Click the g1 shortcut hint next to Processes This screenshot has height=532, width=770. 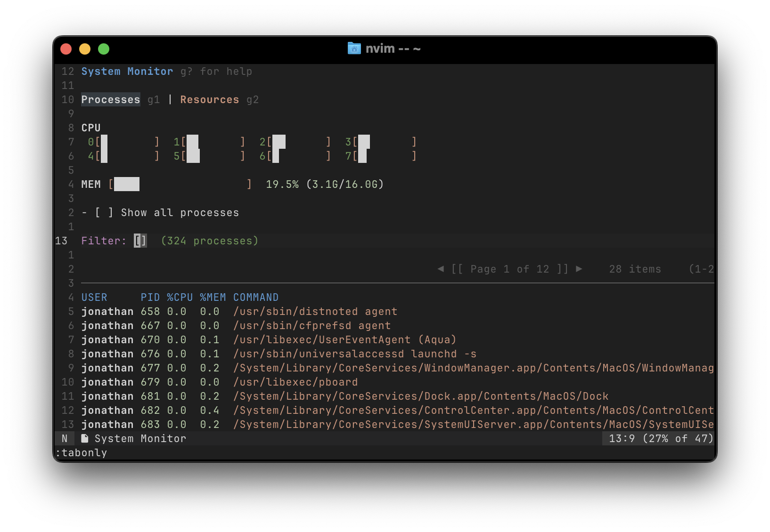click(x=154, y=99)
